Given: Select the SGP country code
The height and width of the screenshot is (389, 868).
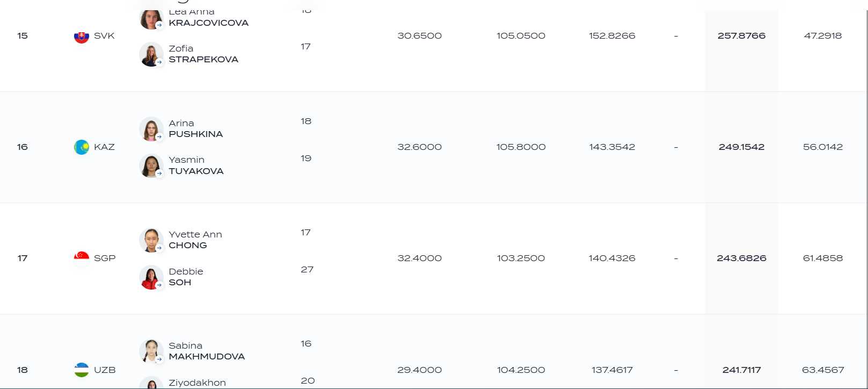Looking at the screenshot, I should [x=105, y=258].
